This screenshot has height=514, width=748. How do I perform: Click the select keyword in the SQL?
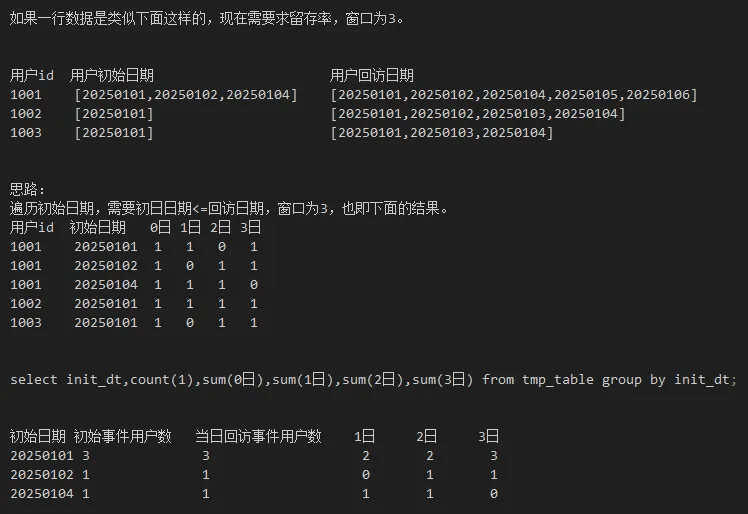(x=34, y=379)
